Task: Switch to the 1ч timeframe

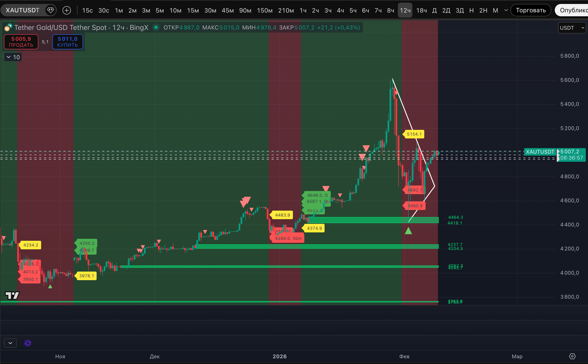Action: pyautogui.click(x=303, y=10)
